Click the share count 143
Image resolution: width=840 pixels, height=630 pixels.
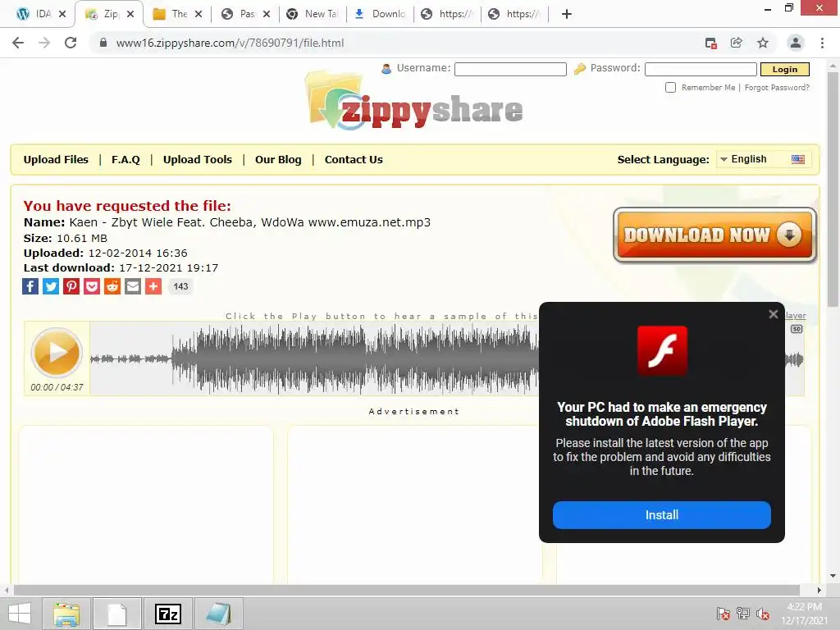coord(180,286)
